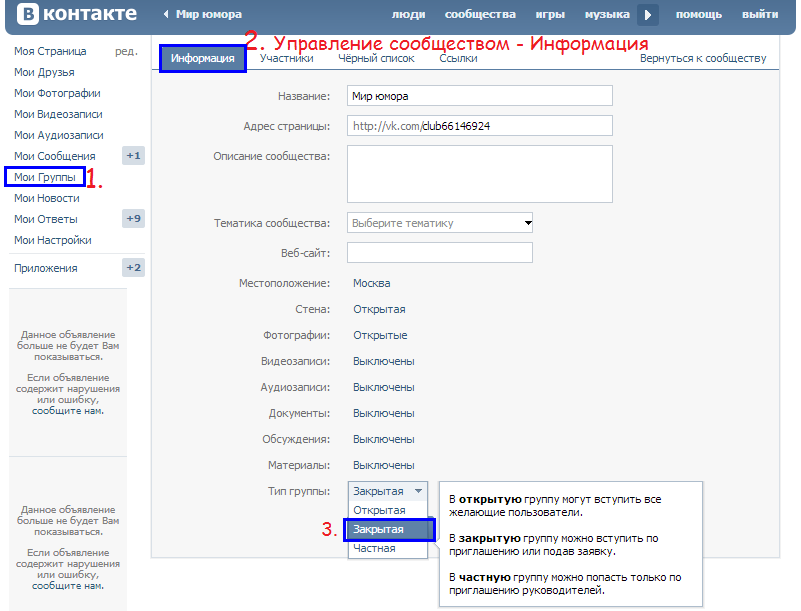The width and height of the screenshot is (801, 611).
Task: Select Частная group type option
Action: click(388, 548)
